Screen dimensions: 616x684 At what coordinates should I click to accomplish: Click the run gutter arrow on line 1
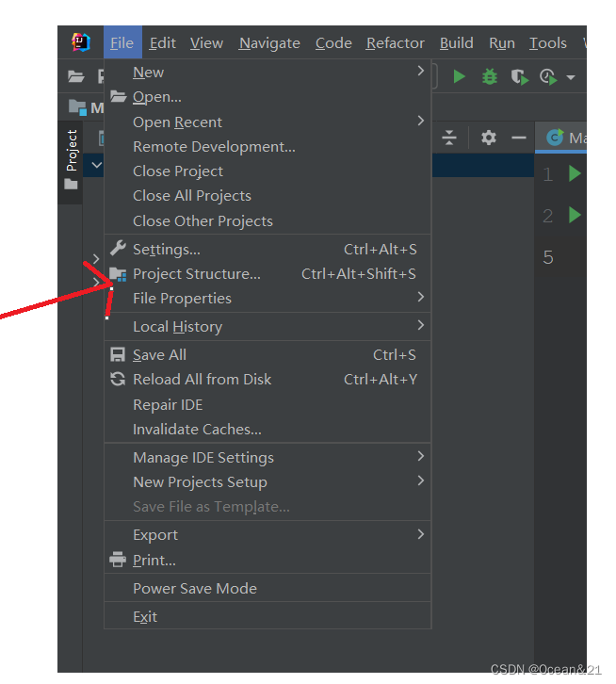point(575,173)
